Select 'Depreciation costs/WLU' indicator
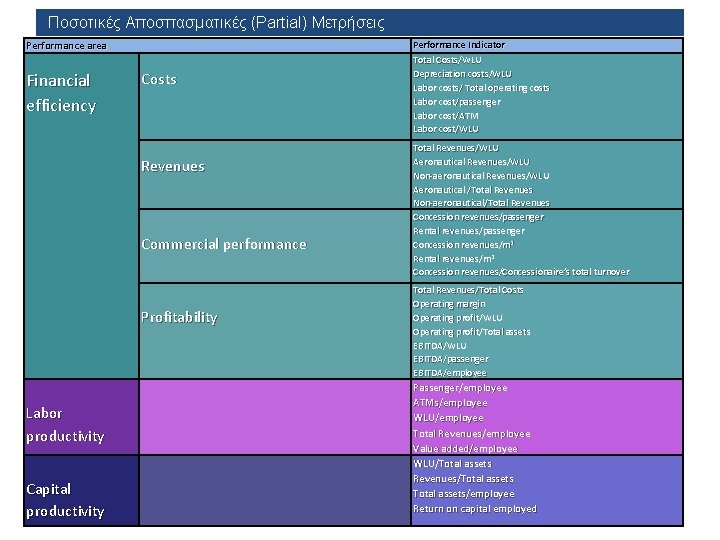This screenshot has width=720, height=540. (462, 74)
